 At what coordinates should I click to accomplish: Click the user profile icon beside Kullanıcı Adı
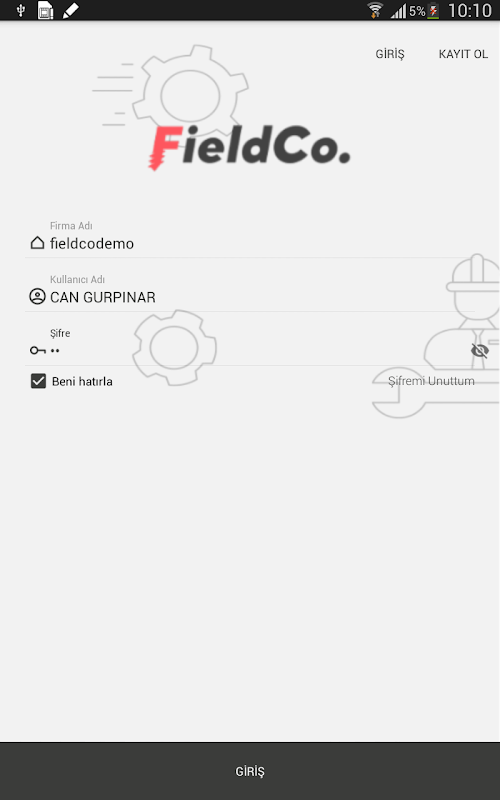click(37, 296)
